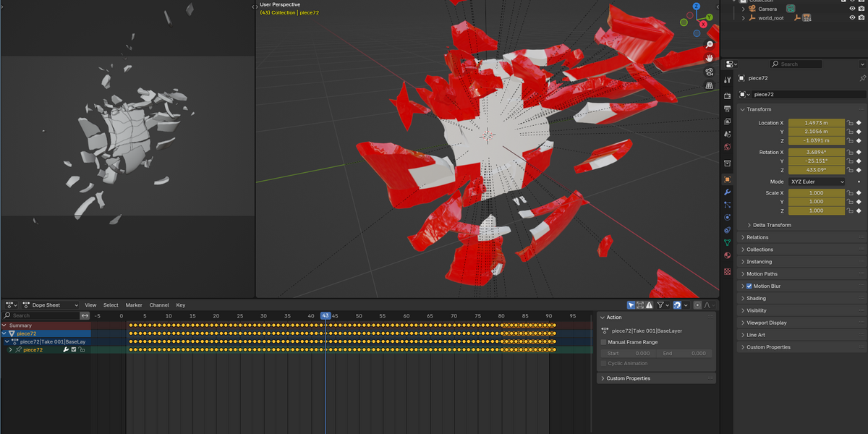The width and height of the screenshot is (868, 434).
Task: Open the Tool properties tab
Action: pyautogui.click(x=727, y=80)
